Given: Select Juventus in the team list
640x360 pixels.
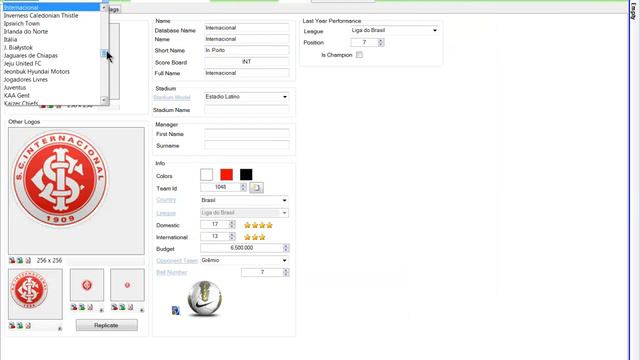Looking at the screenshot, I should click(15, 88).
